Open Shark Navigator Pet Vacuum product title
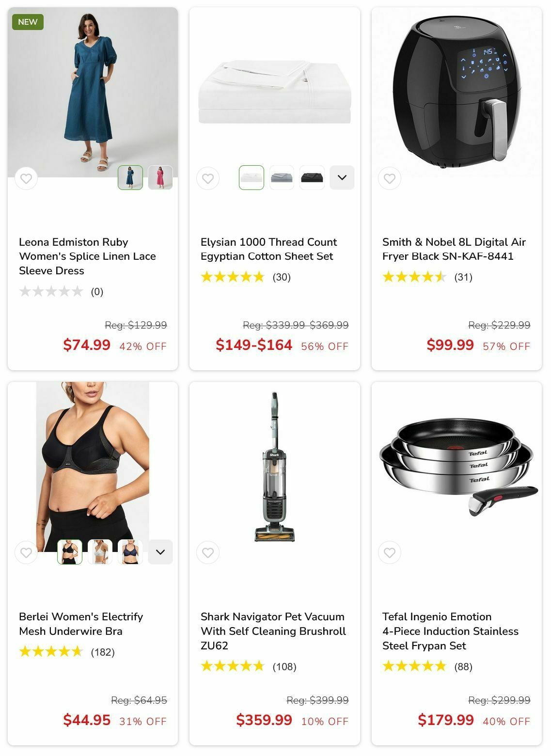 click(x=273, y=631)
